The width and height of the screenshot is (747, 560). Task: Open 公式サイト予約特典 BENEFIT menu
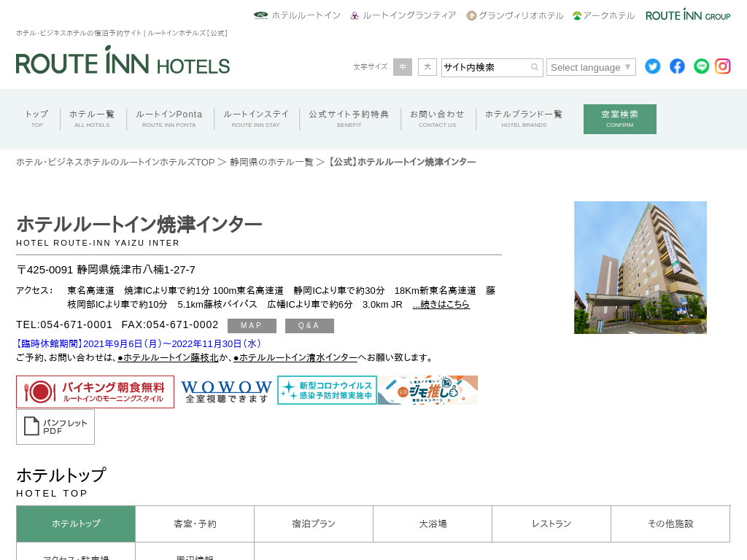coord(349,119)
